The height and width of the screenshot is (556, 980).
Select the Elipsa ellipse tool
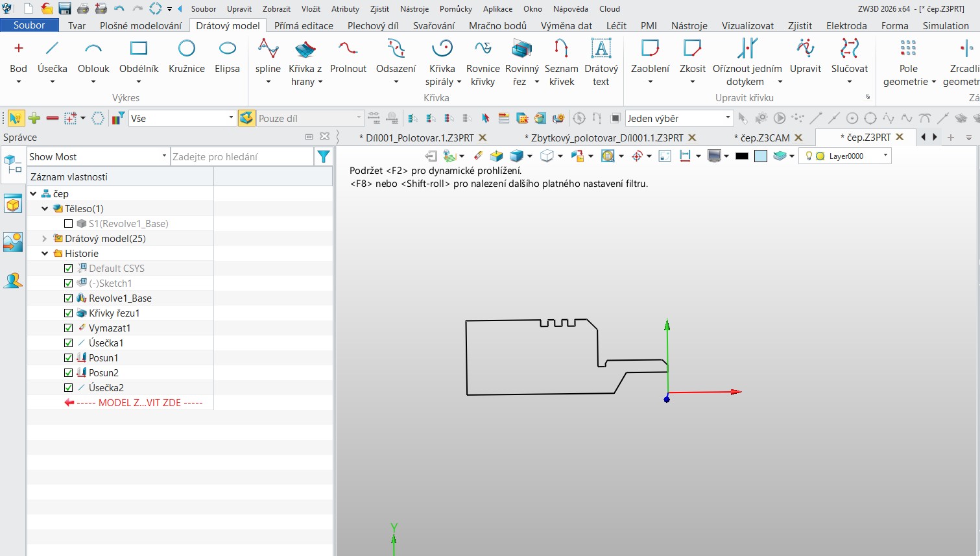tap(227, 57)
